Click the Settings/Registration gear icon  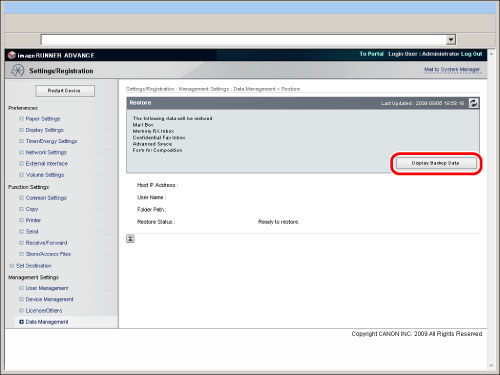(17, 71)
